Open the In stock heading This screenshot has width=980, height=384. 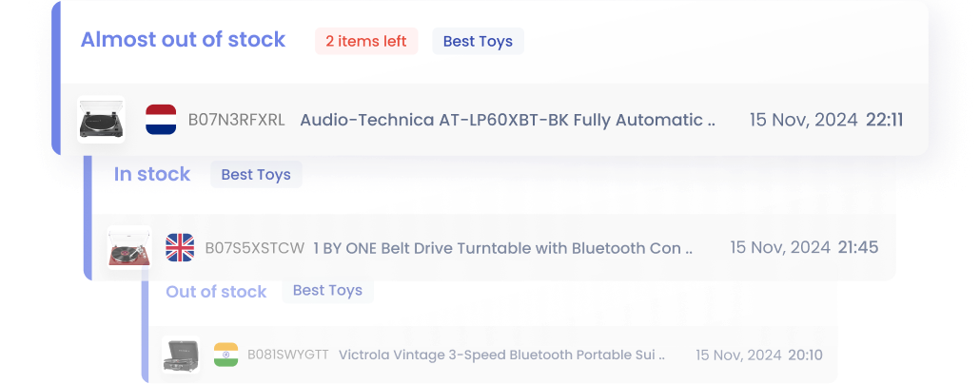[x=152, y=175]
